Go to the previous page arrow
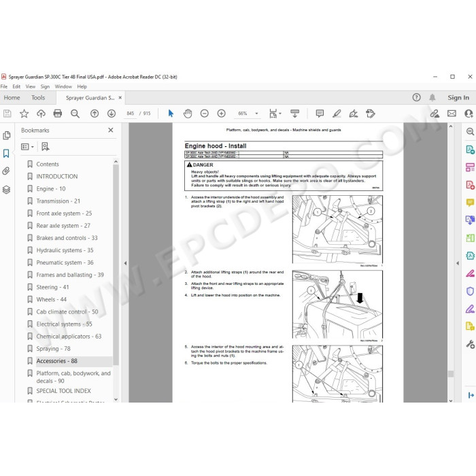 pos(95,114)
